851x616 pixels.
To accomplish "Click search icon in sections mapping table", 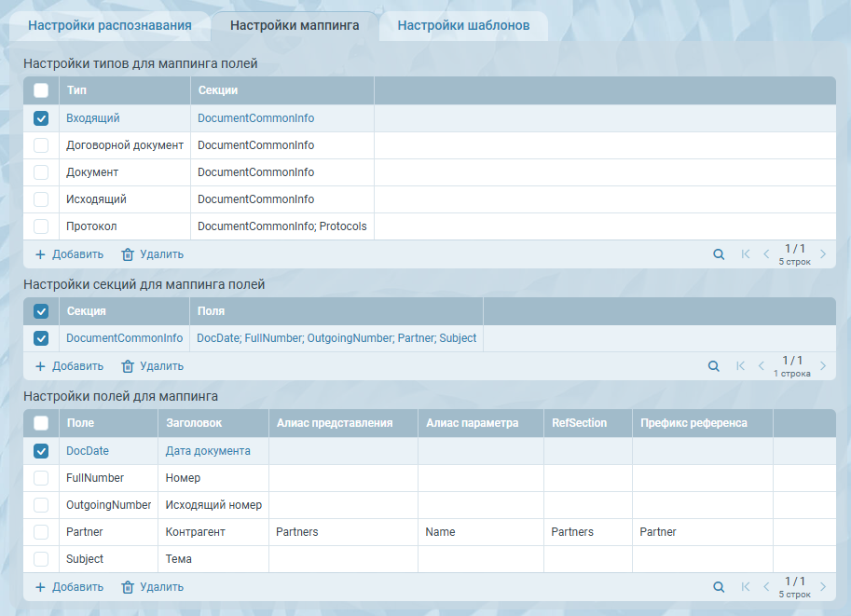I will click(x=714, y=366).
